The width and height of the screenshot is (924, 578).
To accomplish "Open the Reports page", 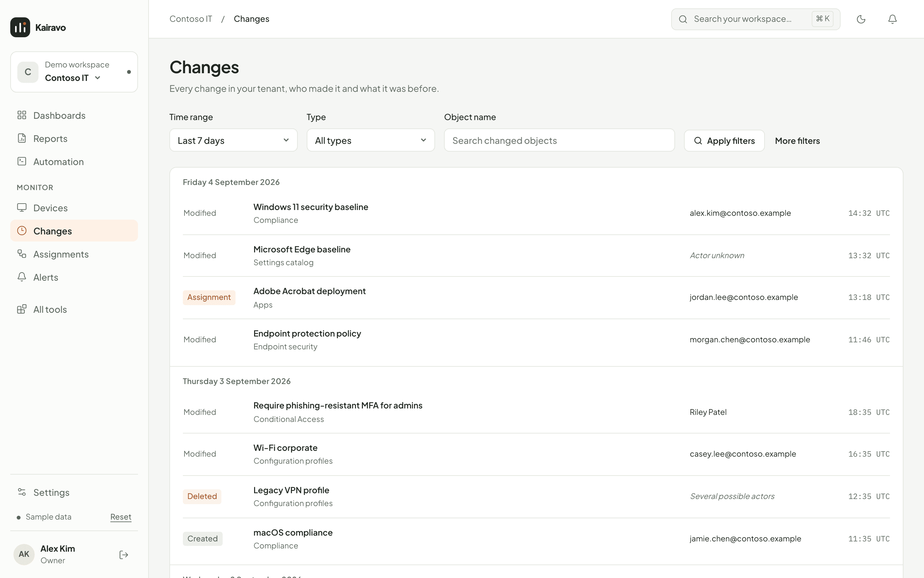I will (x=74, y=138).
